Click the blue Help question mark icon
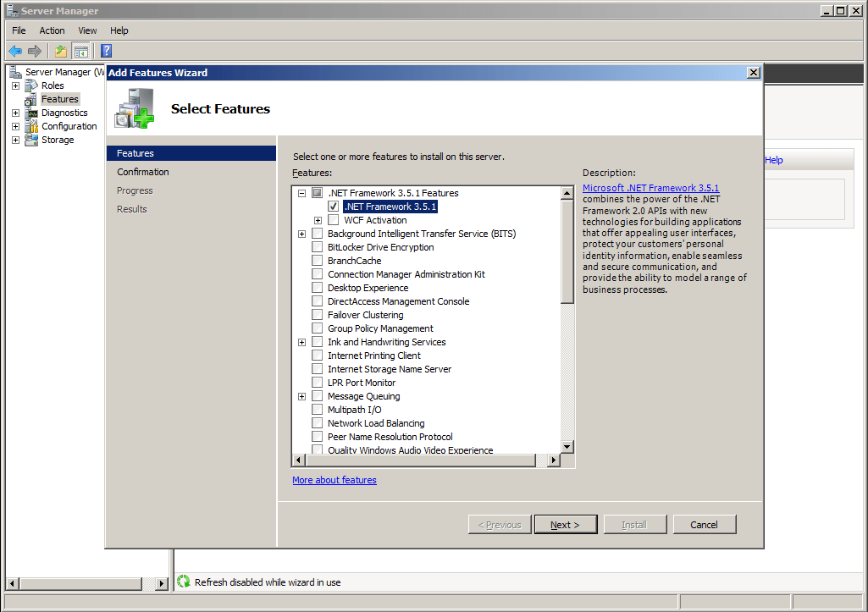This screenshot has height=612, width=868. [x=107, y=51]
